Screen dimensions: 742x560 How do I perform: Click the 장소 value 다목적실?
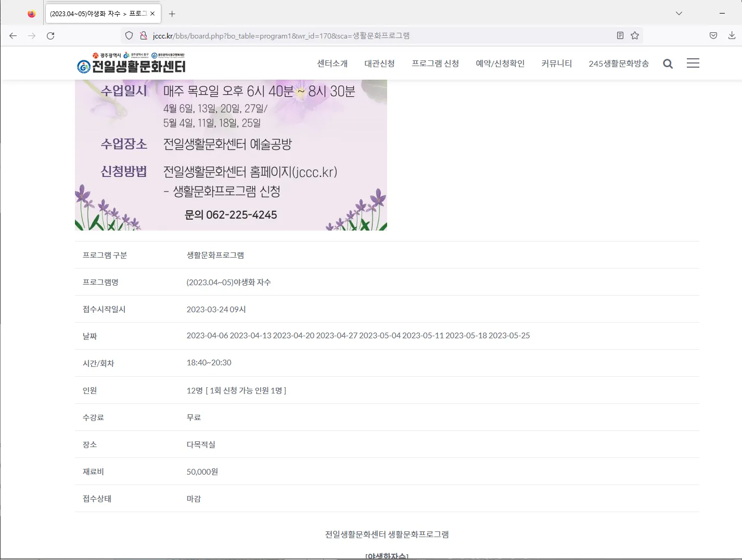point(201,444)
